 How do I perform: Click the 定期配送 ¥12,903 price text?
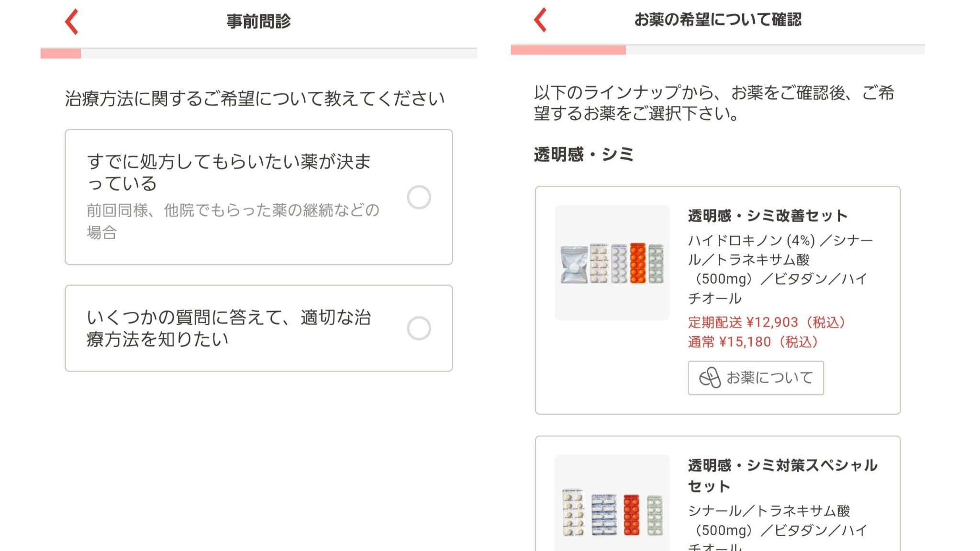pyautogui.click(x=767, y=322)
